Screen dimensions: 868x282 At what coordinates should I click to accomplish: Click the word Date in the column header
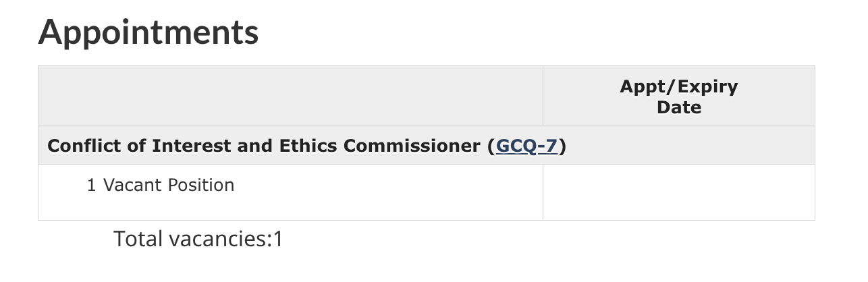(x=678, y=107)
